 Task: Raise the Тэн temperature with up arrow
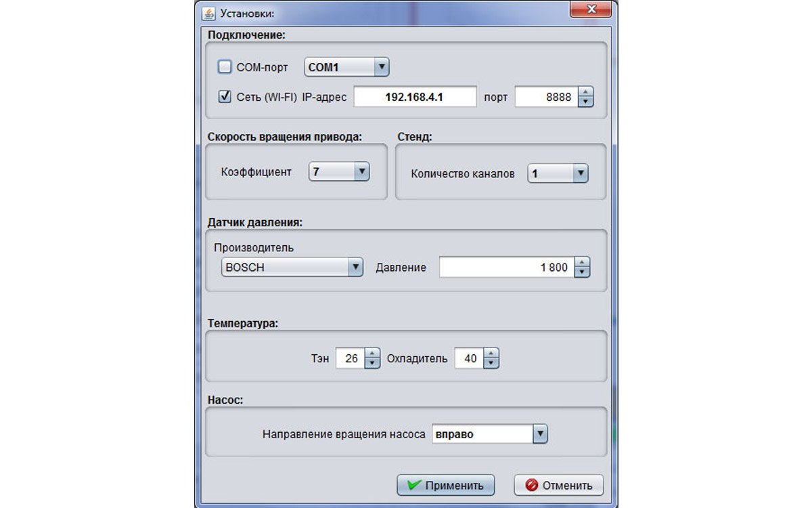click(373, 354)
